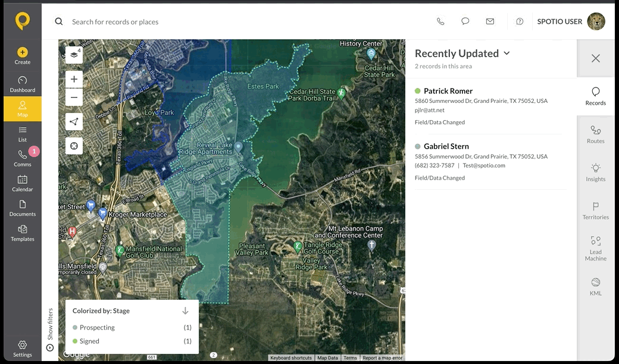Click phone number (682) 323-7587
This screenshot has height=364, width=619.
coord(434,165)
